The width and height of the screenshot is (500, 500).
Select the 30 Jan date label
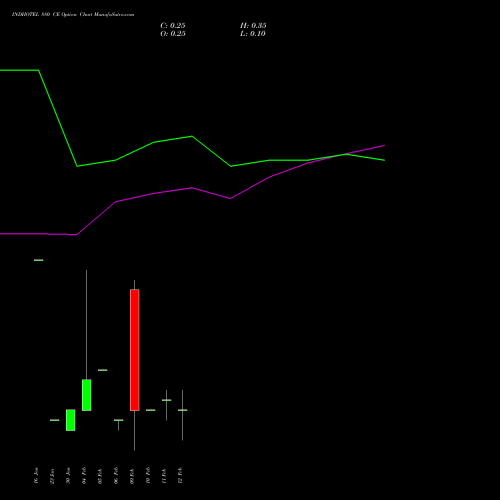[68, 476]
